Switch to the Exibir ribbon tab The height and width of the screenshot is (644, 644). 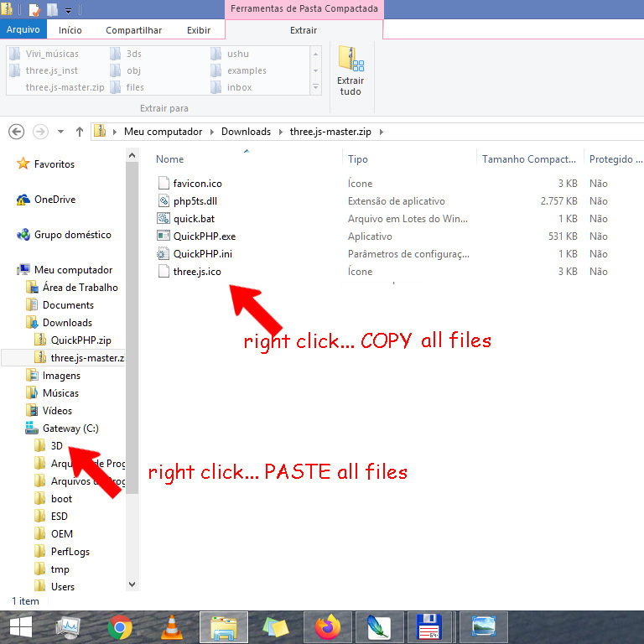tap(199, 30)
